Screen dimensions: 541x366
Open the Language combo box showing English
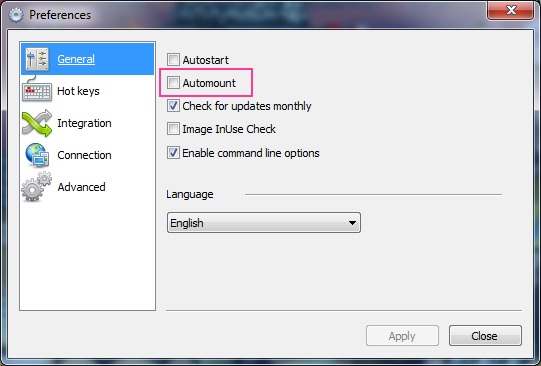click(x=264, y=222)
